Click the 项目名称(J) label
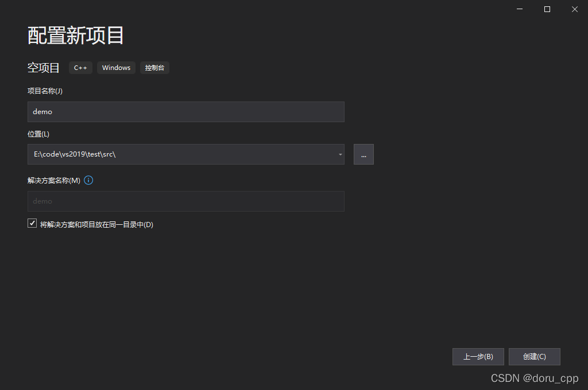 click(x=45, y=91)
